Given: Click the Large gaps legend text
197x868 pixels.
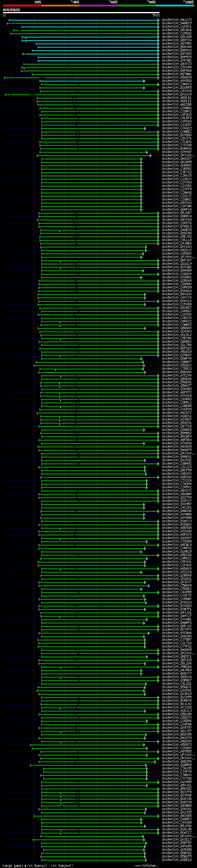Looking at the screenshot, I should pos(12,865).
